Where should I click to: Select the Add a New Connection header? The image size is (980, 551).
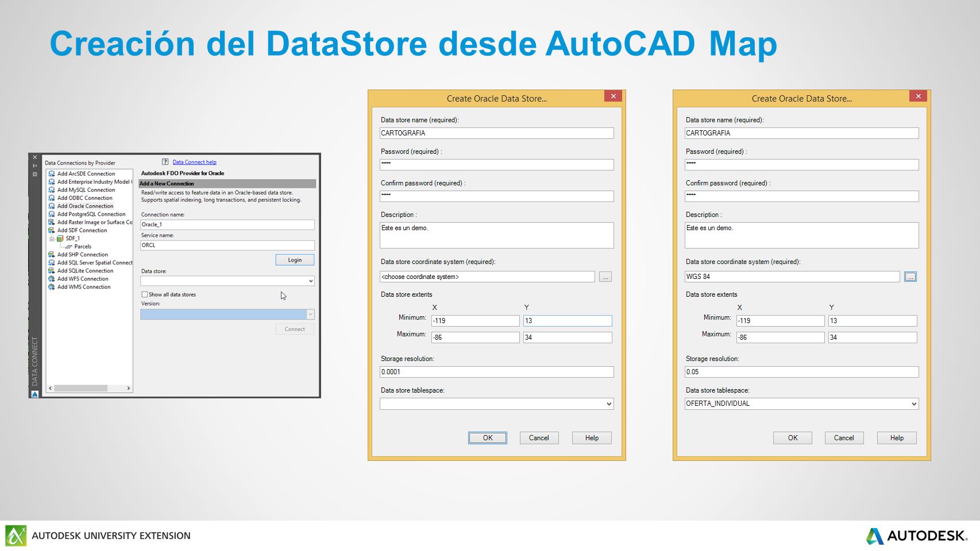pyautogui.click(x=227, y=184)
